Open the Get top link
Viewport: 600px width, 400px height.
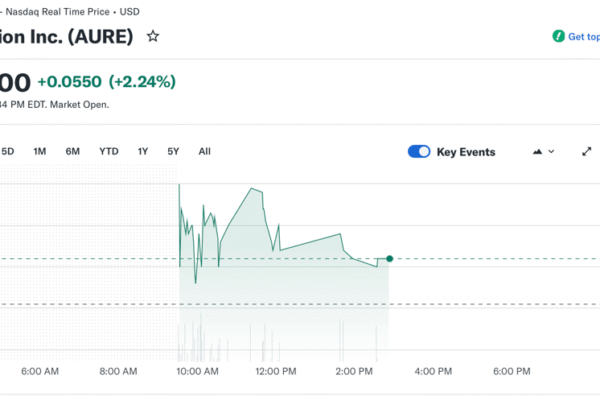(576, 36)
